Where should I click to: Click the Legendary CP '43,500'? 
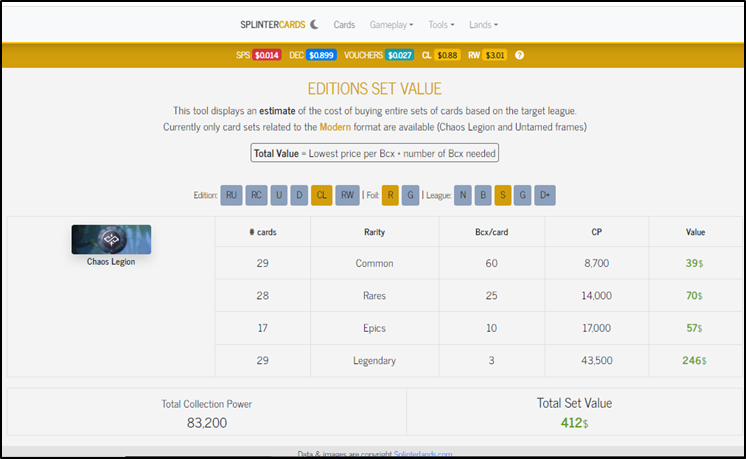tap(597, 361)
